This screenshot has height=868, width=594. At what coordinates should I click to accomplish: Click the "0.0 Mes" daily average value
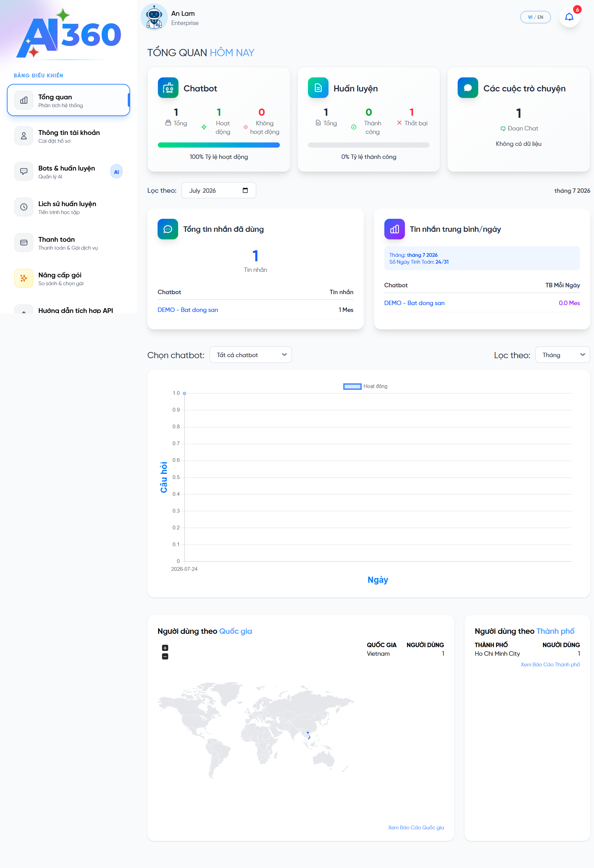coord(569,303)
